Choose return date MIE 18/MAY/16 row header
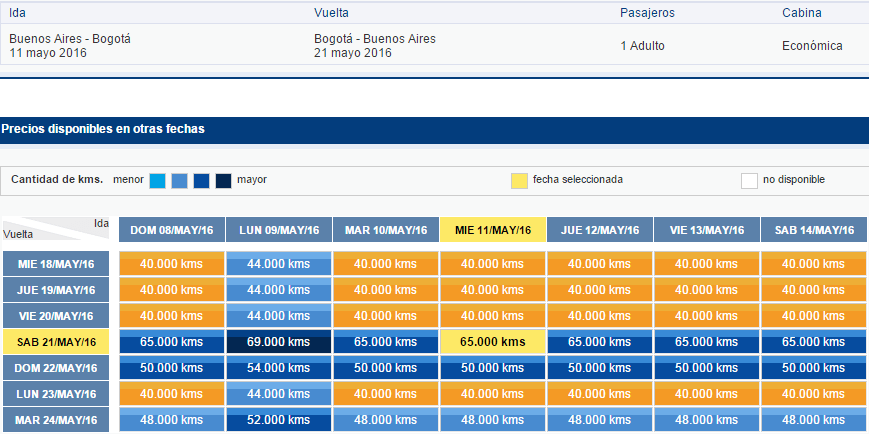Screen dimensions: 869x434 click(56, 264)
